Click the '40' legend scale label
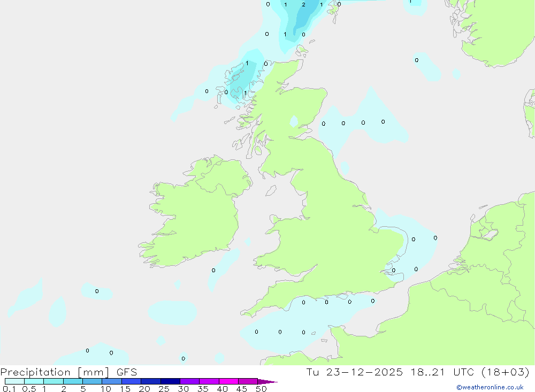This screenshot has width=535, height=392. click(222, 389)
